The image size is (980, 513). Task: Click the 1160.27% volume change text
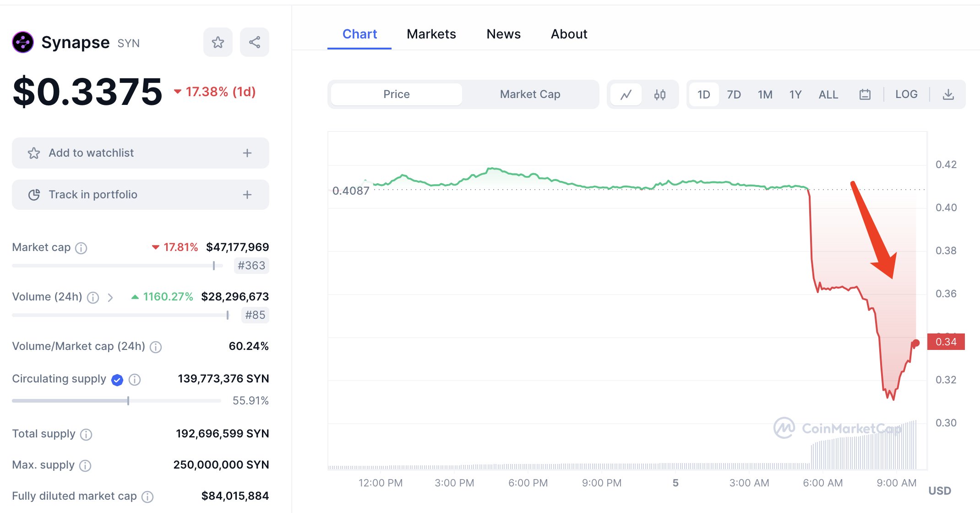[162, 297]
